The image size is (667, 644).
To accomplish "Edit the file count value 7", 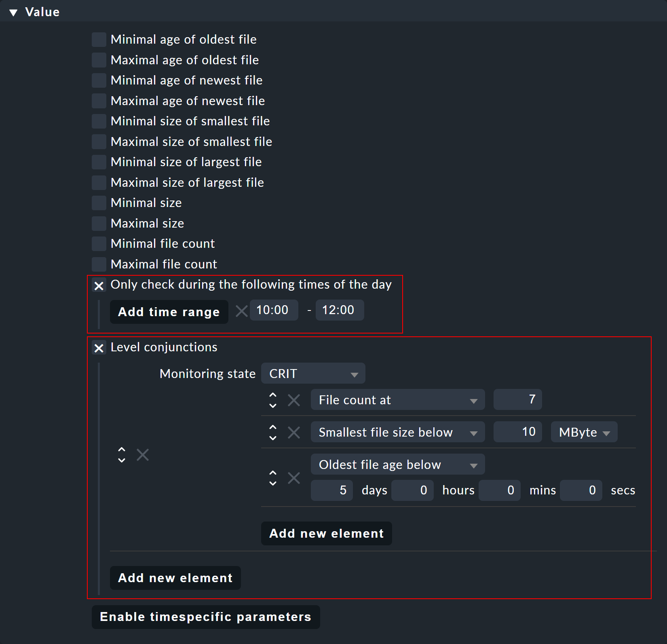I will (x=517, y=399).
